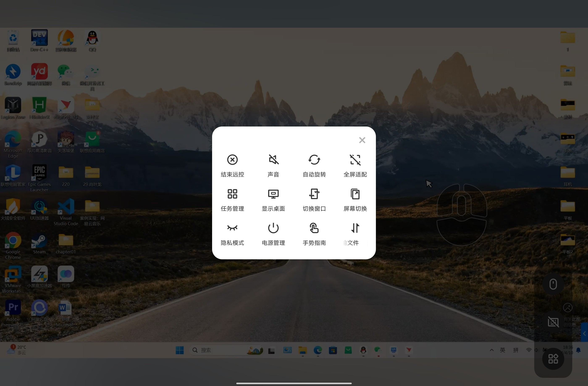The height and width of the screenshot is (386, 588).
Task: Select the Bandizip desktop icon
Action: click(13, 74)
